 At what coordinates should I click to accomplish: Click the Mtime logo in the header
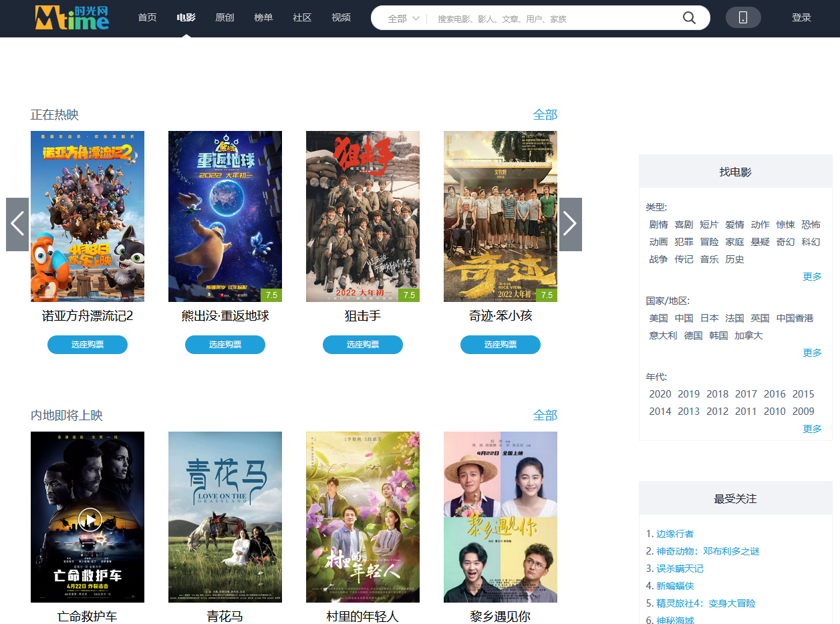coord(72,17)
